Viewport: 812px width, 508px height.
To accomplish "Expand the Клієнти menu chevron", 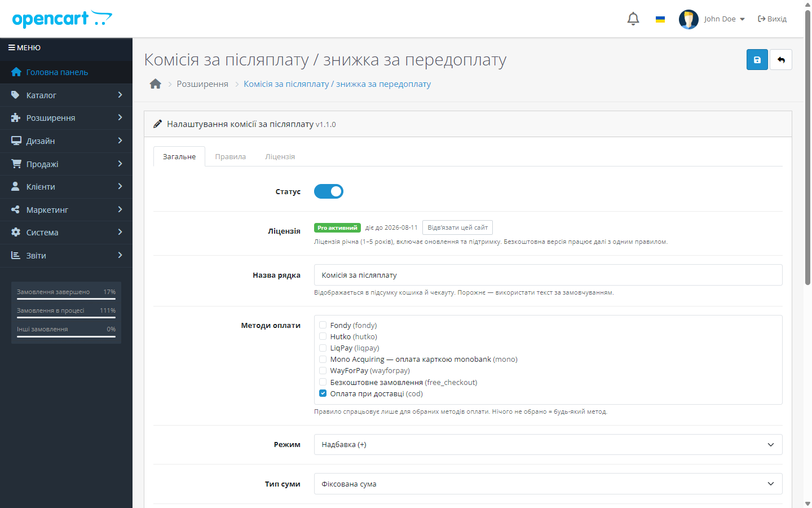I will [x=120, y=186].
